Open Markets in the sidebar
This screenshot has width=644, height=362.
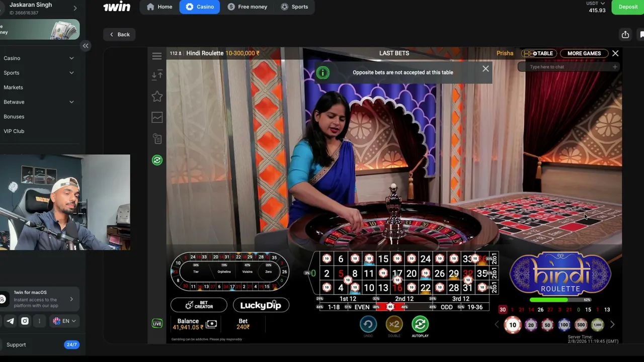13,87
